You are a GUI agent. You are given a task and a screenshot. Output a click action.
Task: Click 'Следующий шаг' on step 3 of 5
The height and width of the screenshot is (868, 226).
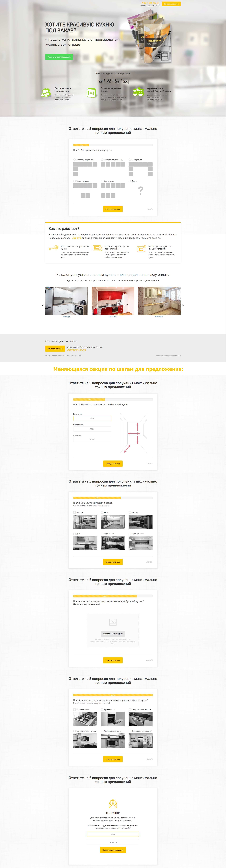pos(113,562)
